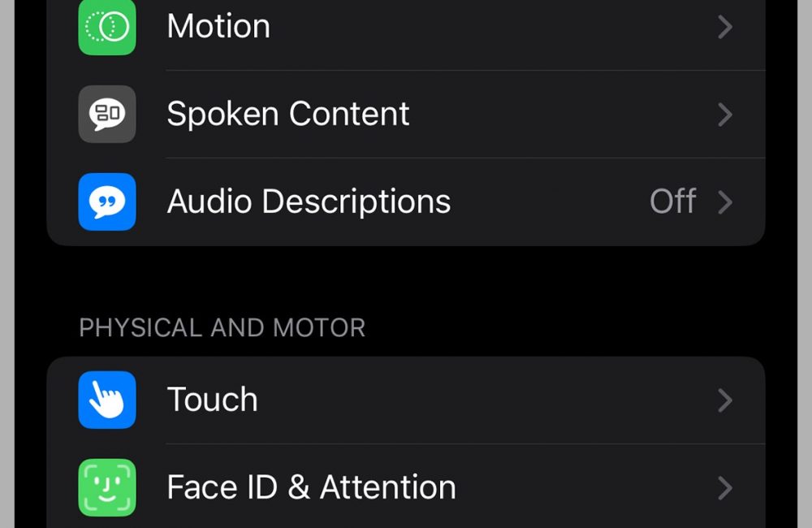Click the chevron on the Touch row
Image resolution: width=812 pixels, height=528 pixels.
coord(725,400)
